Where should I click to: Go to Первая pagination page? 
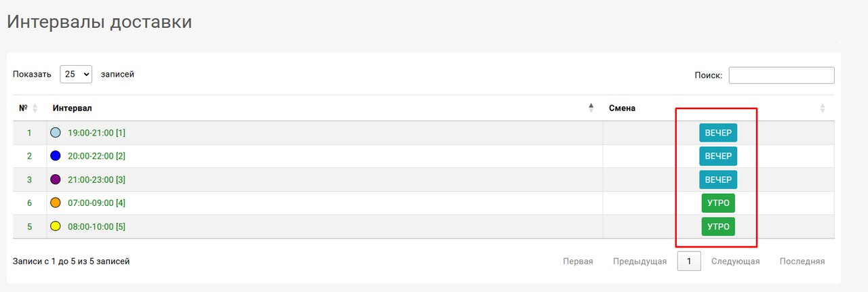pos(578,262)
